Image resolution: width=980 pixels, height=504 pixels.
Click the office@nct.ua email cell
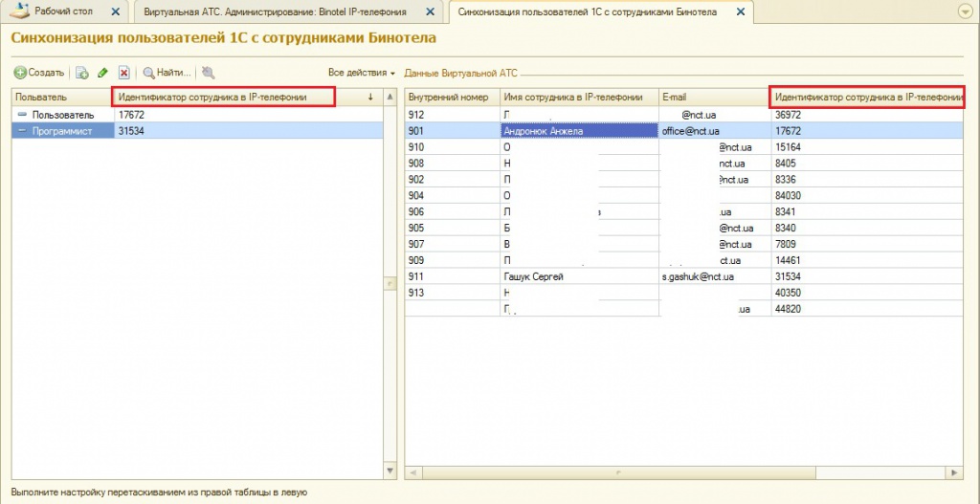(715, 131)
